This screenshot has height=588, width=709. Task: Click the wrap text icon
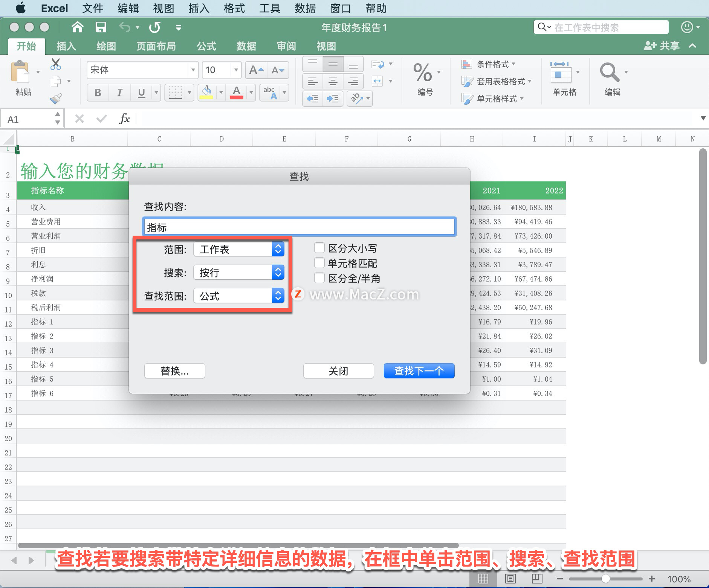pyautogui.click(x=377, y=64)
